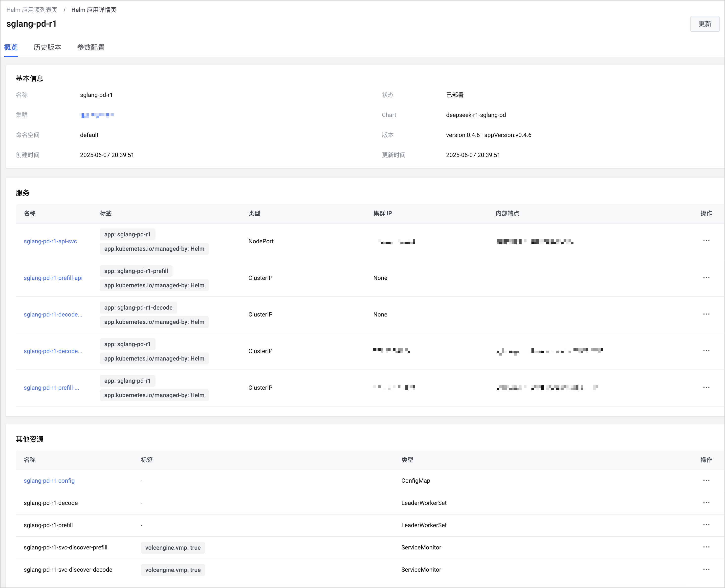Open more actions for sglang-pd-r1-prefill-api row
The height and width of the screenshot is (588, 725).
point(706,278)
